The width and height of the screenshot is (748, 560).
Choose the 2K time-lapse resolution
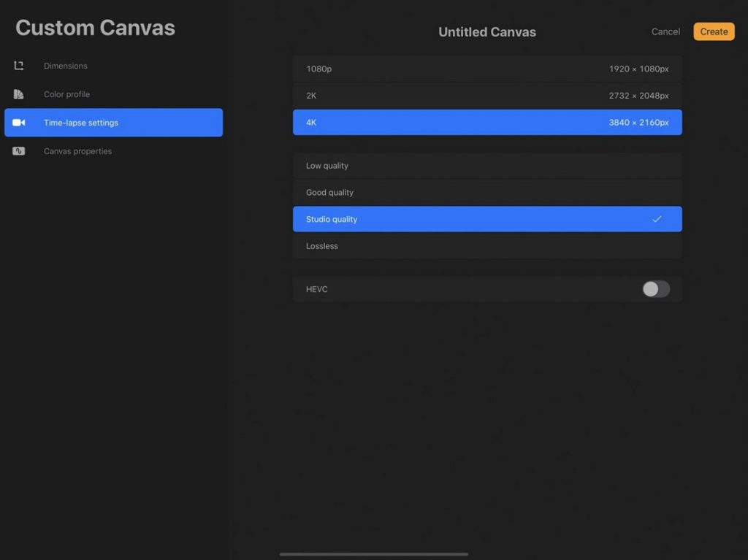[487, 95]
